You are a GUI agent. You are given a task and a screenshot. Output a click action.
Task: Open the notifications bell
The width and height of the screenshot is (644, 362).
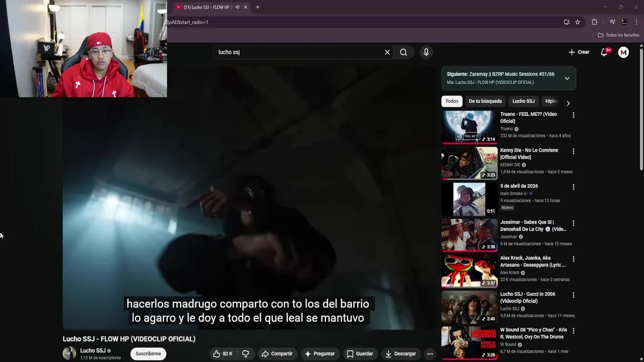[605, 52]
